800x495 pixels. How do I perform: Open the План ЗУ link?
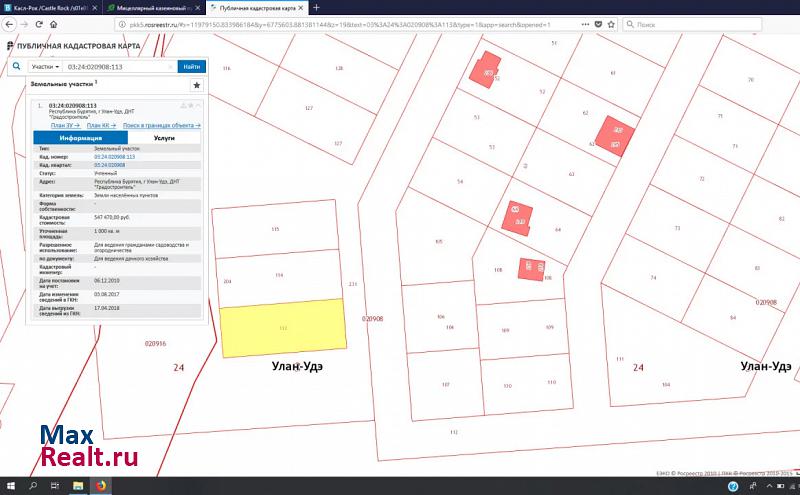click(x=64, y=126)
